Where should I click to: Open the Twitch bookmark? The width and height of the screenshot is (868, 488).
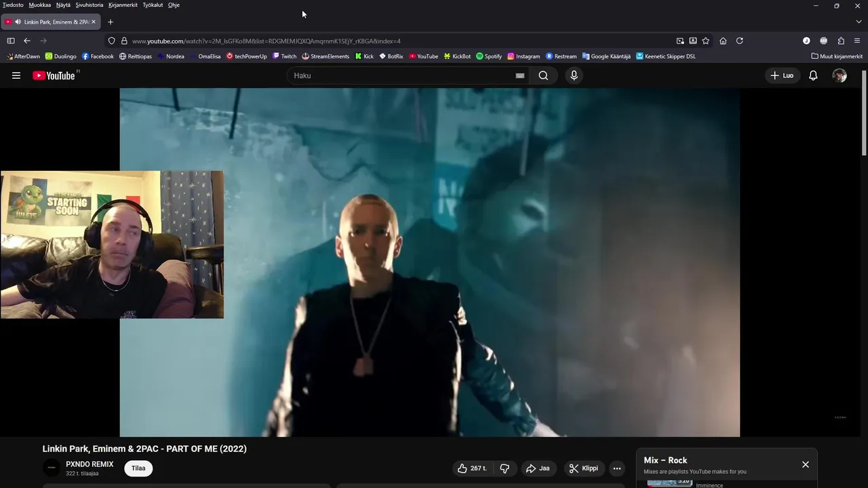point(284,56)
